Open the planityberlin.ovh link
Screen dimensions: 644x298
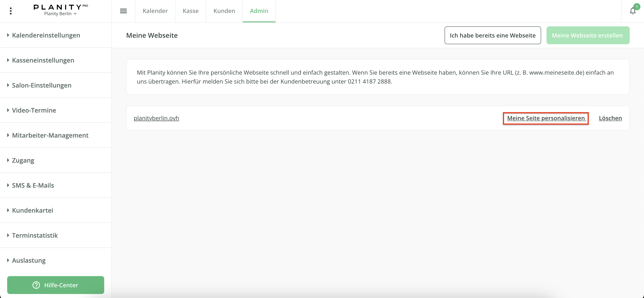156,118
